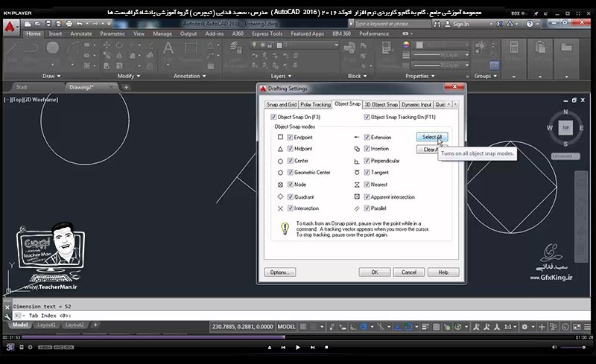Screen dimensions: 596x364
Task: Click the KMPlayer play button
Action: tap(297, 348)
